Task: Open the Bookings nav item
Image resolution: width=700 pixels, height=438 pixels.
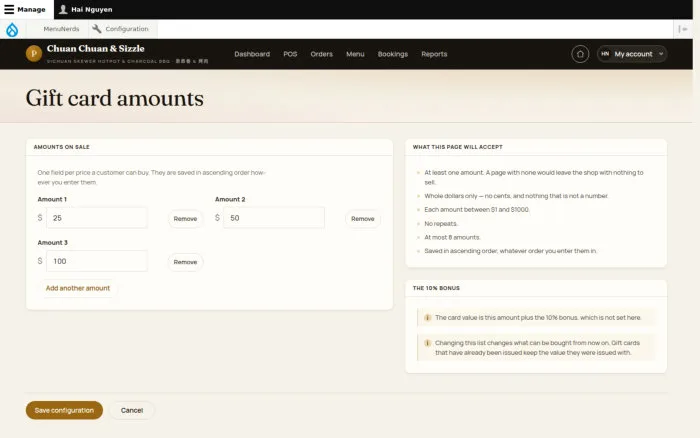Action: point(393,54)
